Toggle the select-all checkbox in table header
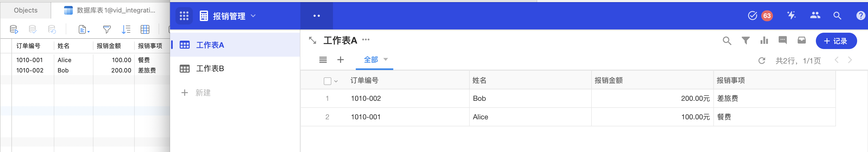 (x=327, y=81)
